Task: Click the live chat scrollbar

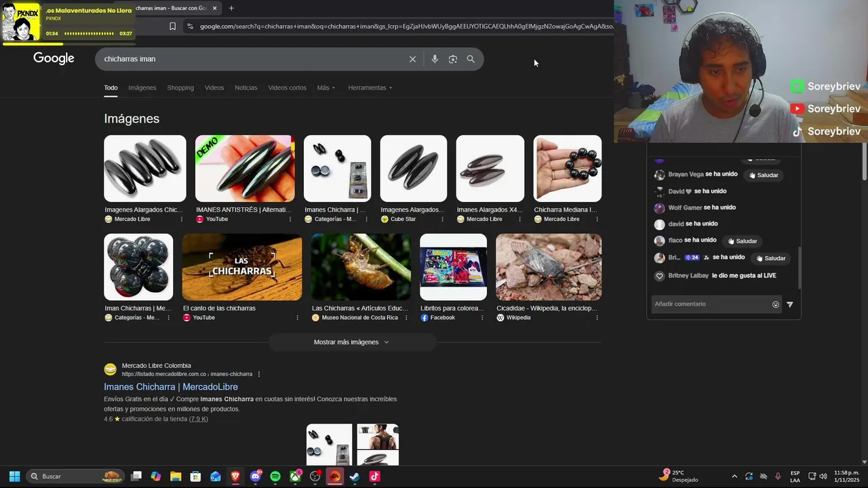Action: pyautogui.click(x=799, y=268)
